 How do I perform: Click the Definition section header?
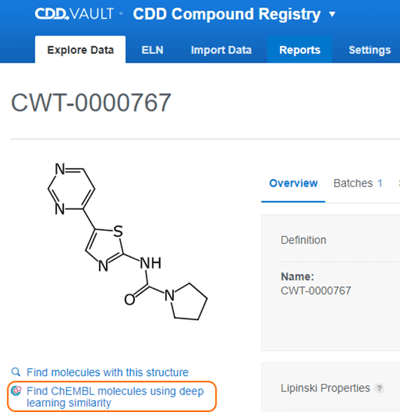tap(303, 240)
